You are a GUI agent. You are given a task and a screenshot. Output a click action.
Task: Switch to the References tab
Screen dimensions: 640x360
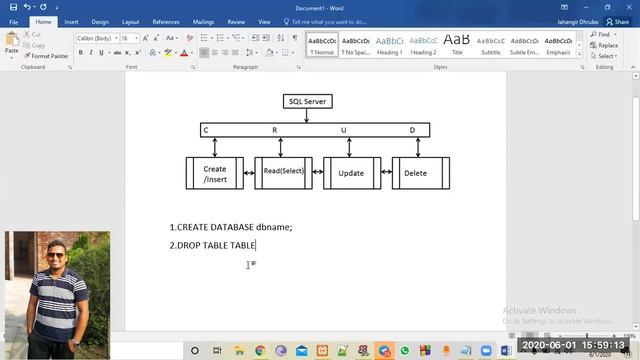coord(166,22)
